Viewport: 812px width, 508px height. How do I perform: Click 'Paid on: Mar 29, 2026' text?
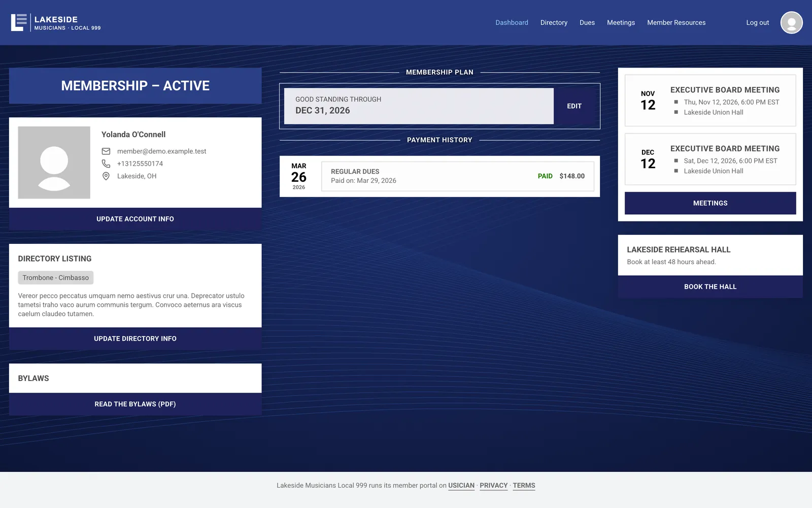click(x=363, y=181)
